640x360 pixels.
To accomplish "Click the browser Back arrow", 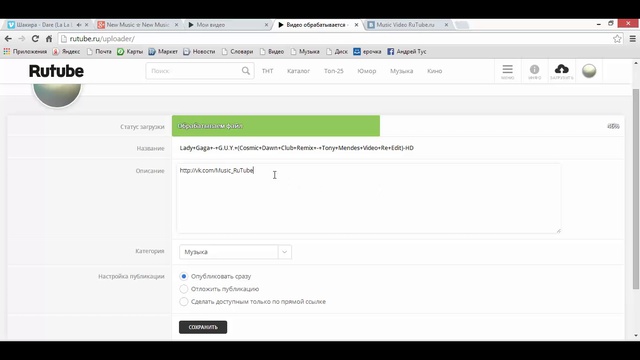I will [x=8, y=39].
